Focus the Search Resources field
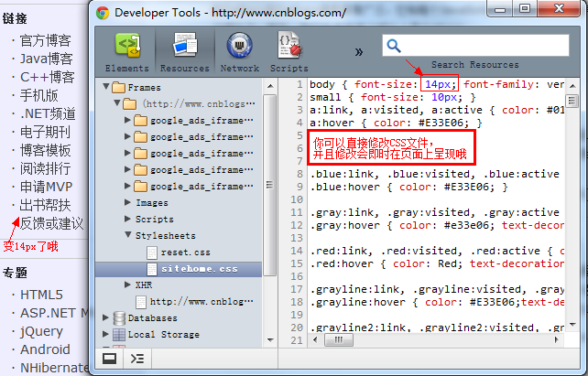Viewport: 588px width, 376px height. 475,46
